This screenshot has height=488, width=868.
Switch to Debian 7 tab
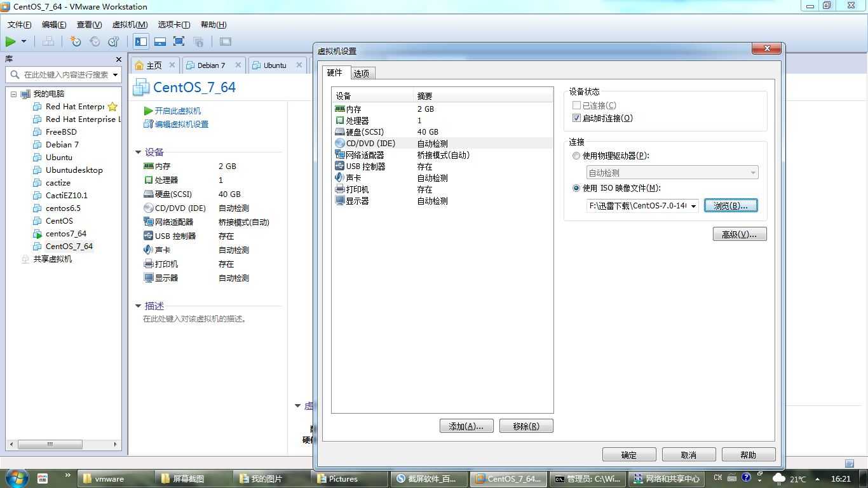pyautogui.click(x=211, y=65)
